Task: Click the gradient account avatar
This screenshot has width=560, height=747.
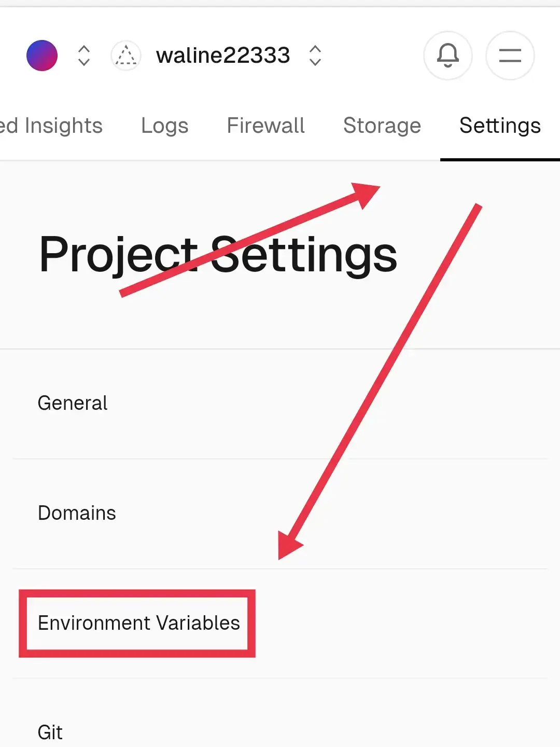Action: [42, 56]
